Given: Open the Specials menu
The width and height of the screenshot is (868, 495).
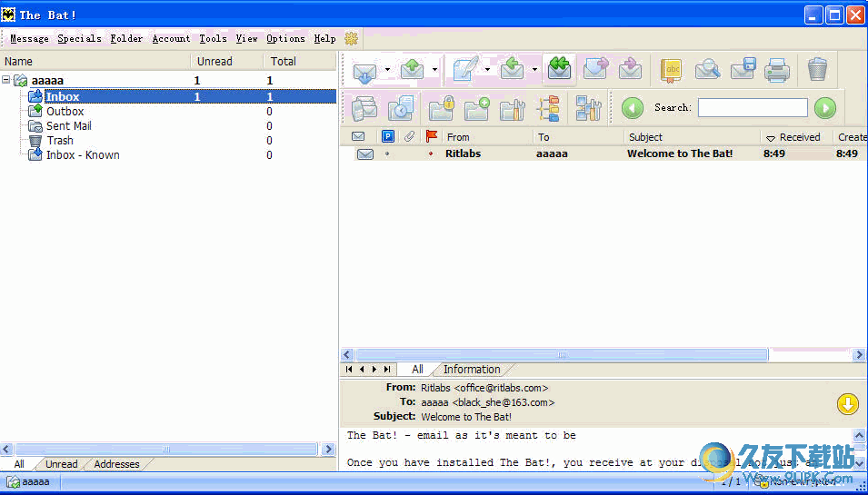Looking at the screenshot, I should point(79,38).
